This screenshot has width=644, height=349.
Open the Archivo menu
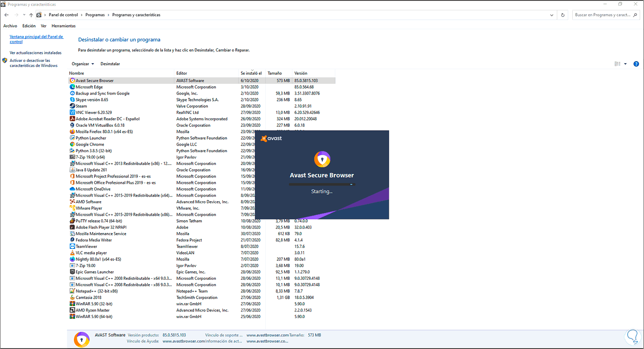pos(10,26)
